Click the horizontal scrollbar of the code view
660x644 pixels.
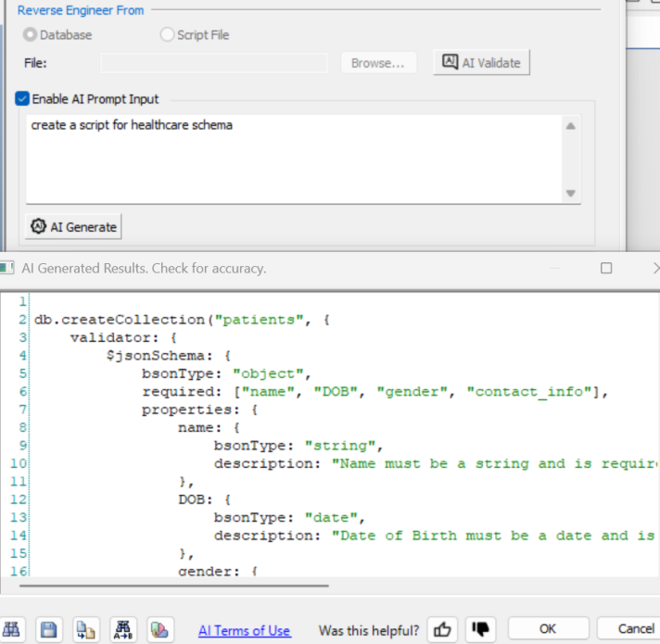[x=174, y=585]
